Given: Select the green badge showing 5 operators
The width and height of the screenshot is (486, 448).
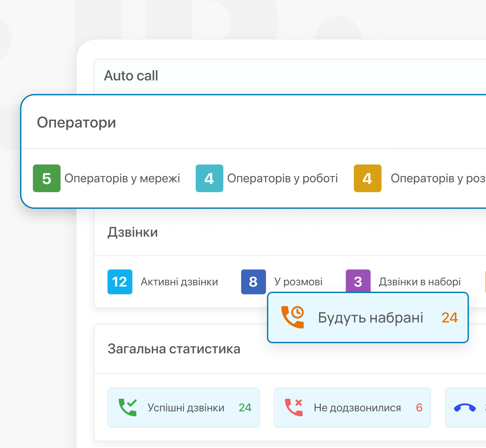Looking at the screenshot, I should click(x=47, y=178).
